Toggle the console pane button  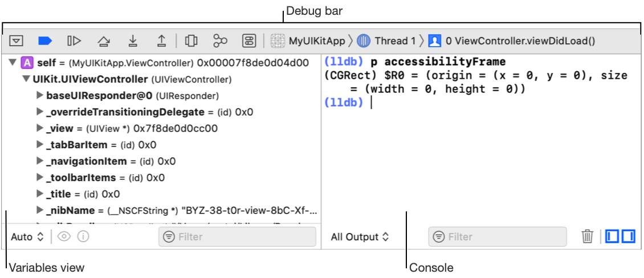629,236
